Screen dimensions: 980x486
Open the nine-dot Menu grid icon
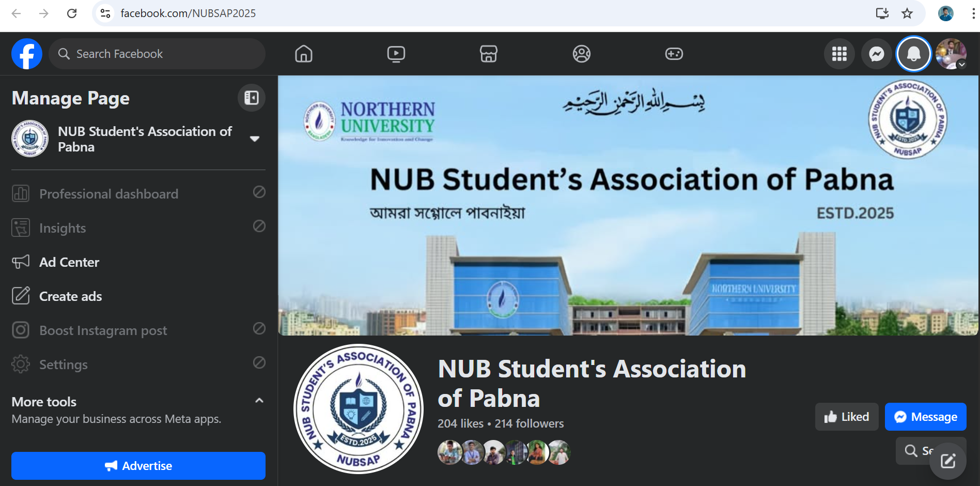point(839,54)
